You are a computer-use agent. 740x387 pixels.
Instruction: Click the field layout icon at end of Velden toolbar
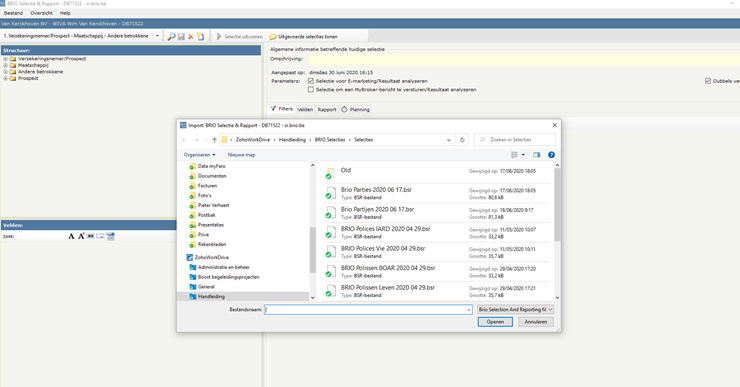click(x=110, y=236)
